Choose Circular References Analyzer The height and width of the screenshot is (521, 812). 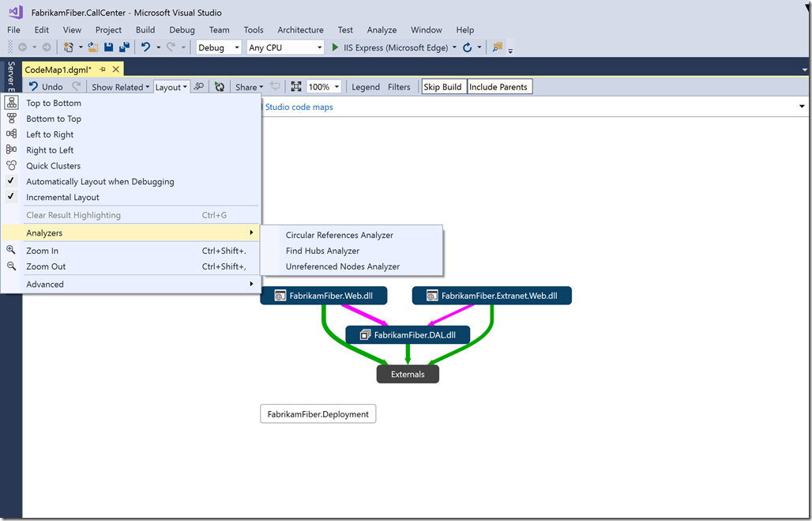click(351, 235)
